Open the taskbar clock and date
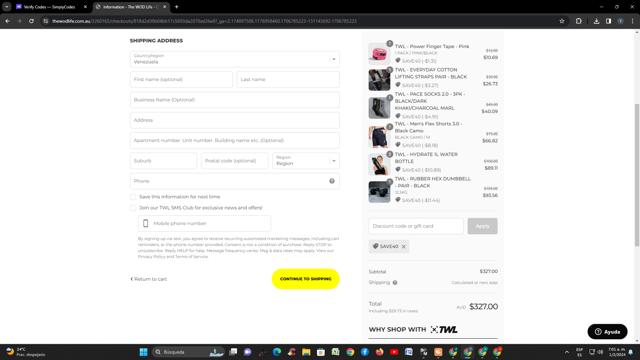The image size is (640, 360). tap(616, 352)
